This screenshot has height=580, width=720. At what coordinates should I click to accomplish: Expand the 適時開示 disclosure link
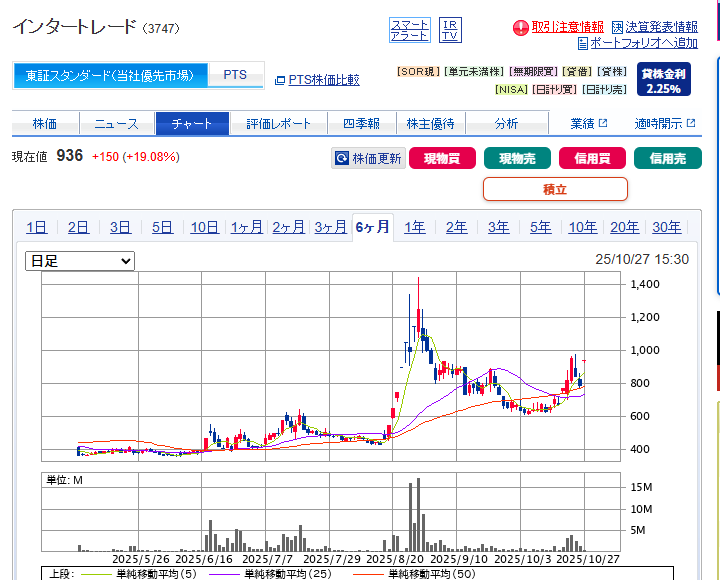(x=664, y=124)
